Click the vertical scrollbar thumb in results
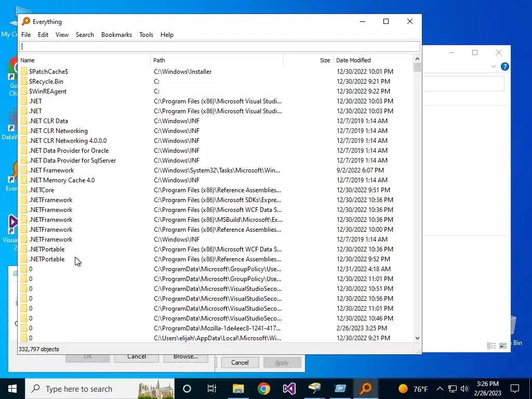 (x=417, y=68)
